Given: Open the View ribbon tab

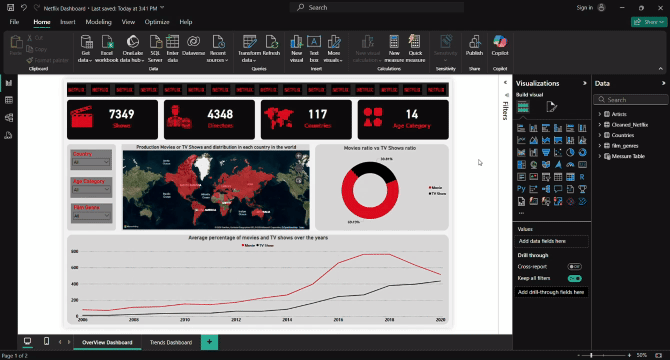Looking at the screenshot, I should 128,22.
